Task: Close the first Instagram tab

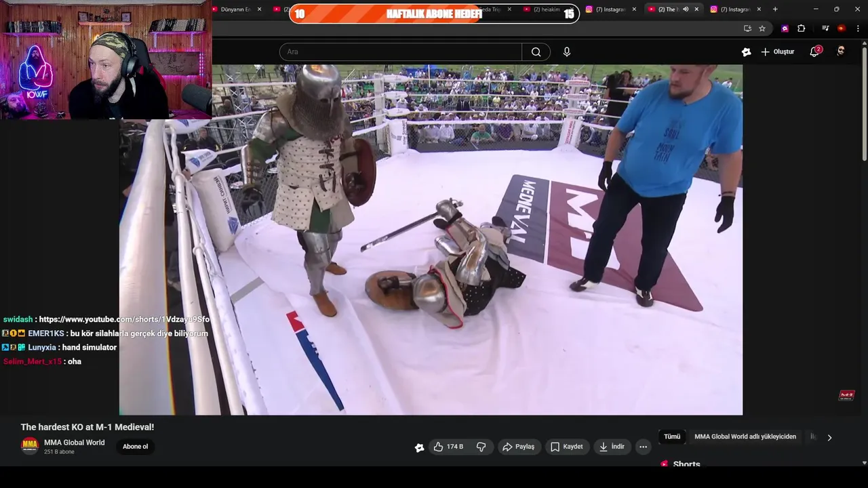Action: point(634,9)
